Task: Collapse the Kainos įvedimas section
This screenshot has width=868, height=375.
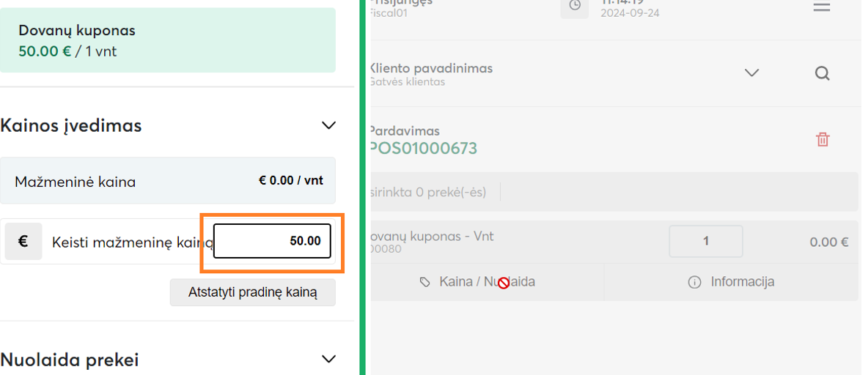Action: (x=328, y=125)
